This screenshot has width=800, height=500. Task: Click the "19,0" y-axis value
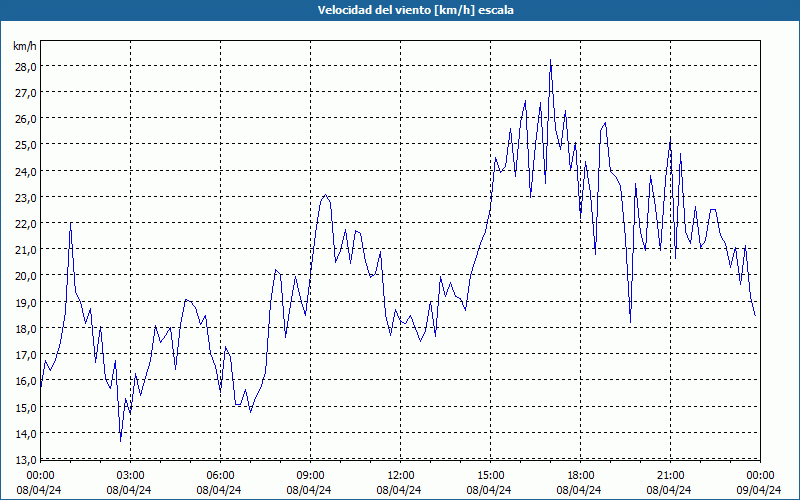tap(26, 303)
